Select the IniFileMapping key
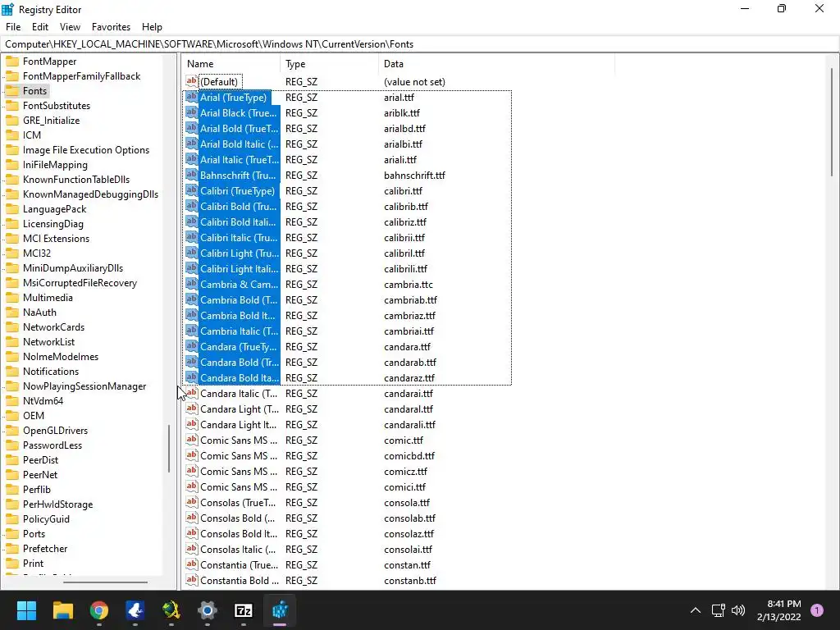Viewport: 840px width, 630px height. (55, 164)
